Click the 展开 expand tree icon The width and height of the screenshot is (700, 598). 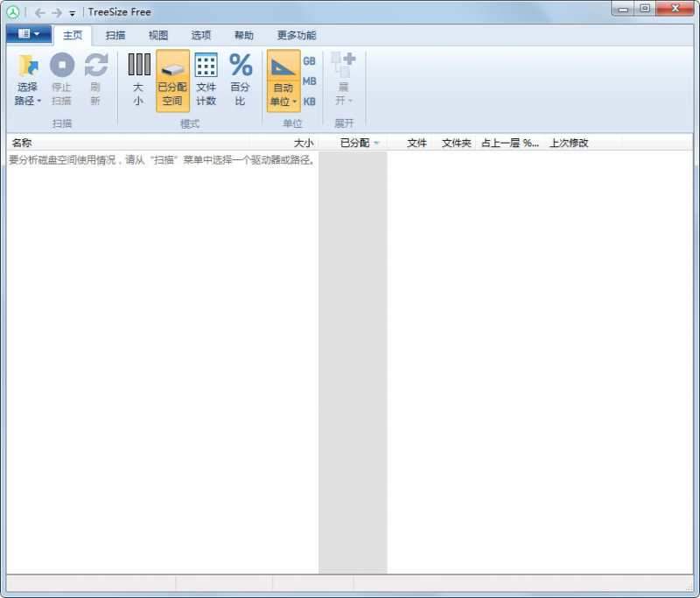(343, 66)
